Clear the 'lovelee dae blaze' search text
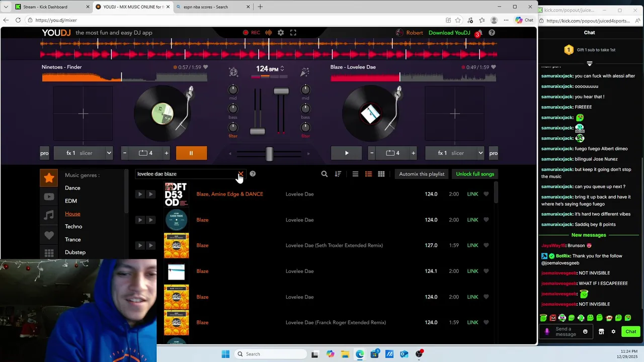This screenshot has height=362, width=644. [240, 174]
